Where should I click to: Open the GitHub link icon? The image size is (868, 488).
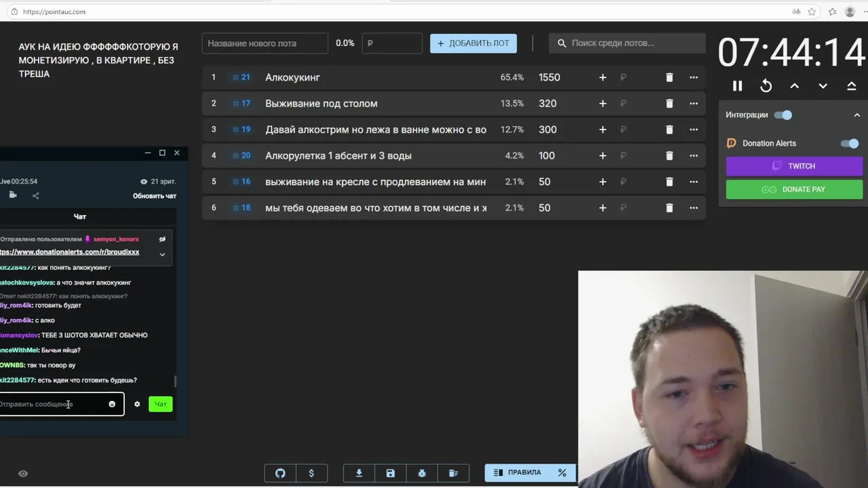(x=280, y=473)
